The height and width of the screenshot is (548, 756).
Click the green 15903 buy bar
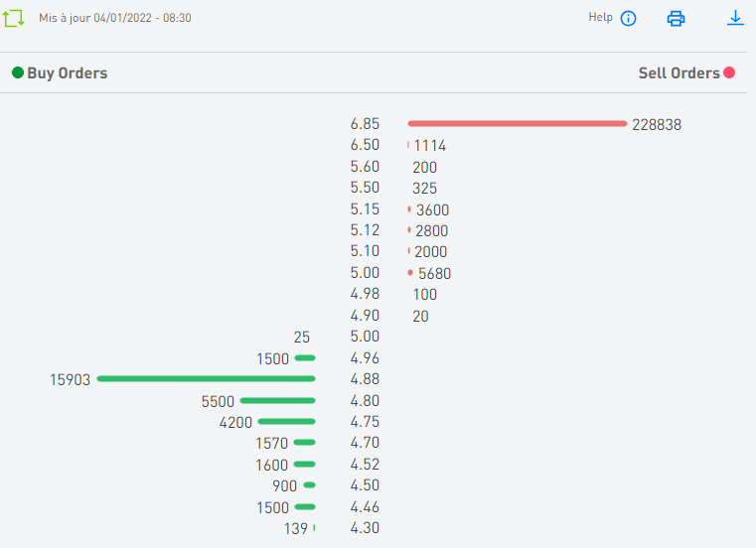pyautogui.click(x=206, y=378)
